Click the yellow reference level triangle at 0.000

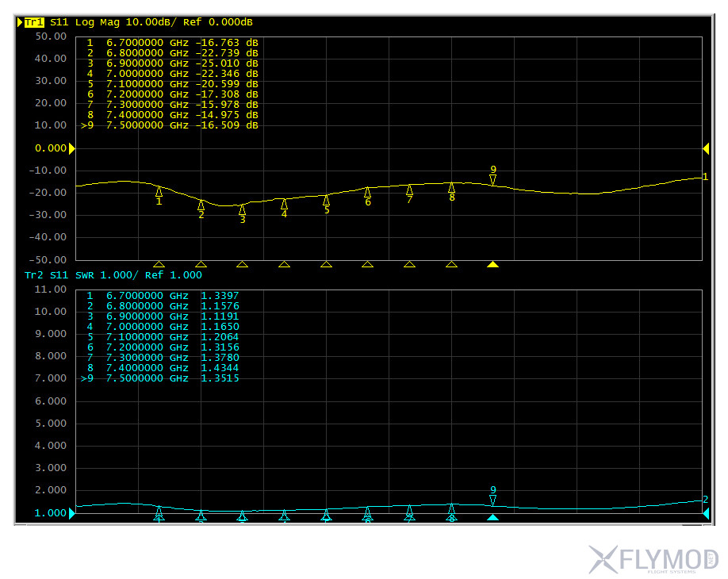(x=72, y=148)
